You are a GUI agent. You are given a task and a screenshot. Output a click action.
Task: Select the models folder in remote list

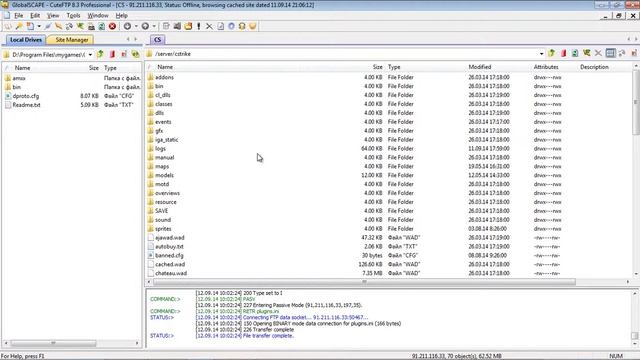pyautogui.click(x=164, y=175)
